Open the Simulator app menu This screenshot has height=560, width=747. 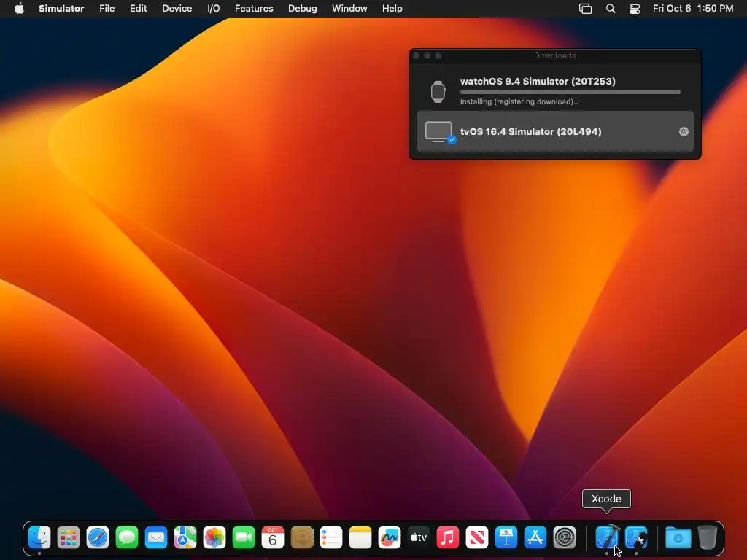pos(61,9)
